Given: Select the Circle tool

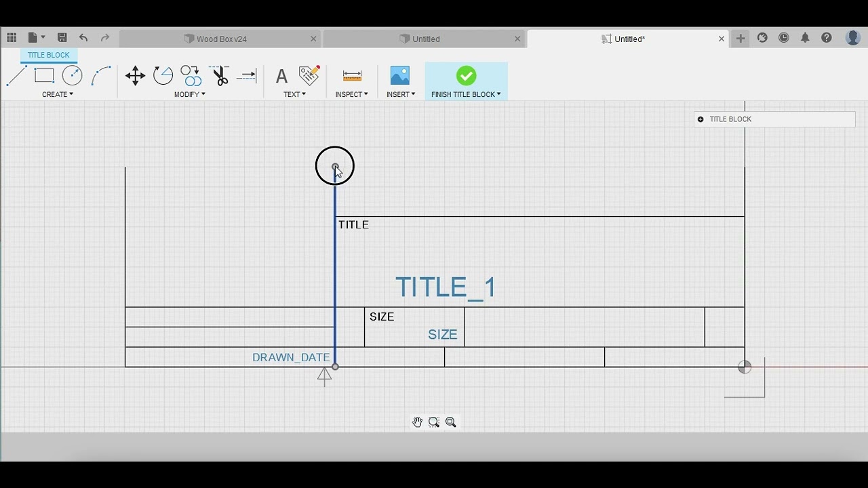Looking at the screenshot, I should click(72, 75).
